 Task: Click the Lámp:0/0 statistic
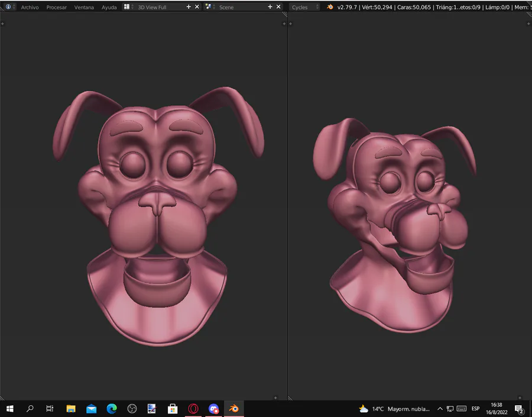coord(497,7)
